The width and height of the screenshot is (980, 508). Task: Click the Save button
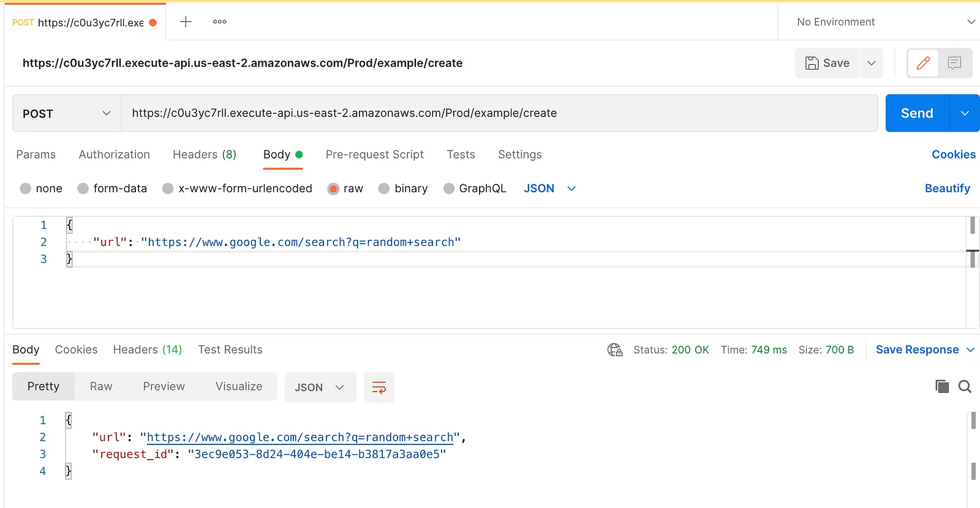click(x=827, y=63)
